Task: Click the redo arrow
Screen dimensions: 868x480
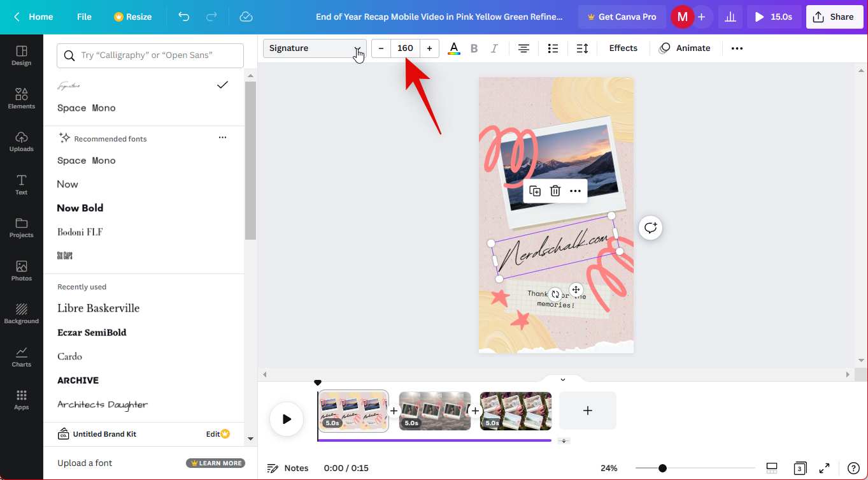Action: tap(212, 17)
